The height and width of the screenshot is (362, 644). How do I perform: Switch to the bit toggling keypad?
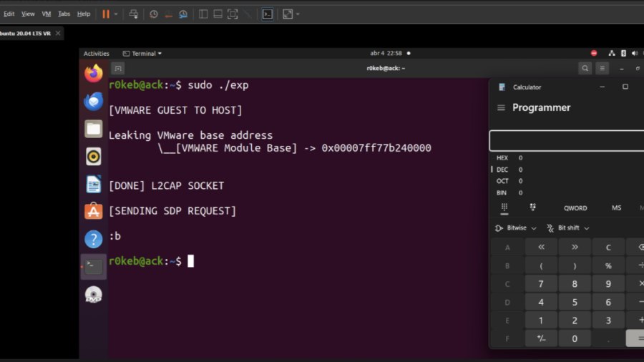click(x=532, y=207)
